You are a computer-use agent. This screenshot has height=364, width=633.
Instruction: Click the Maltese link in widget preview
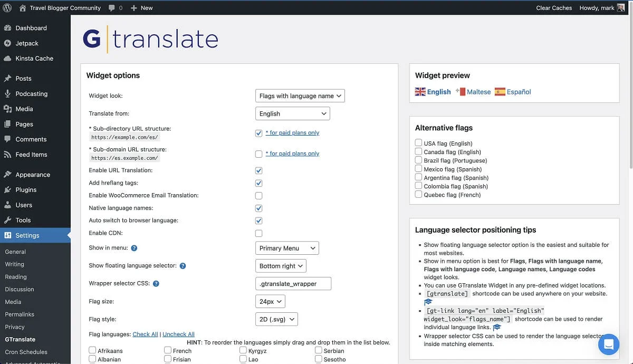[479, 92]
